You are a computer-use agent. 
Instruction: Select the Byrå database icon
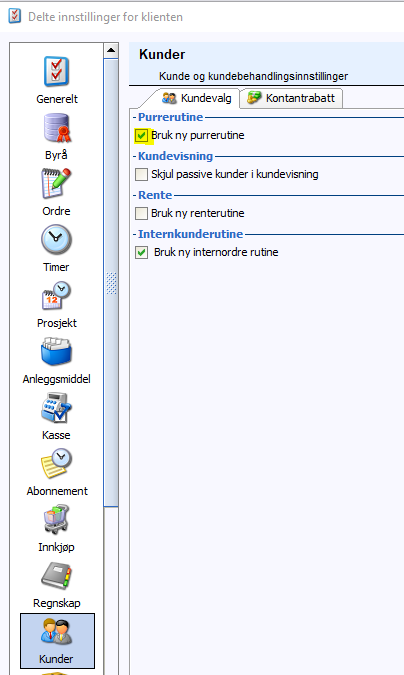pos(56,128)
